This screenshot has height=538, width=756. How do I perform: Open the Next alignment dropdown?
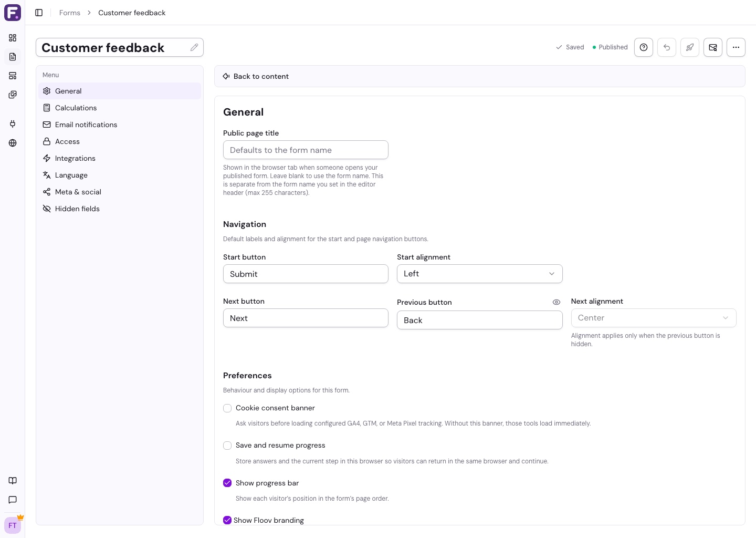(654, 318)
